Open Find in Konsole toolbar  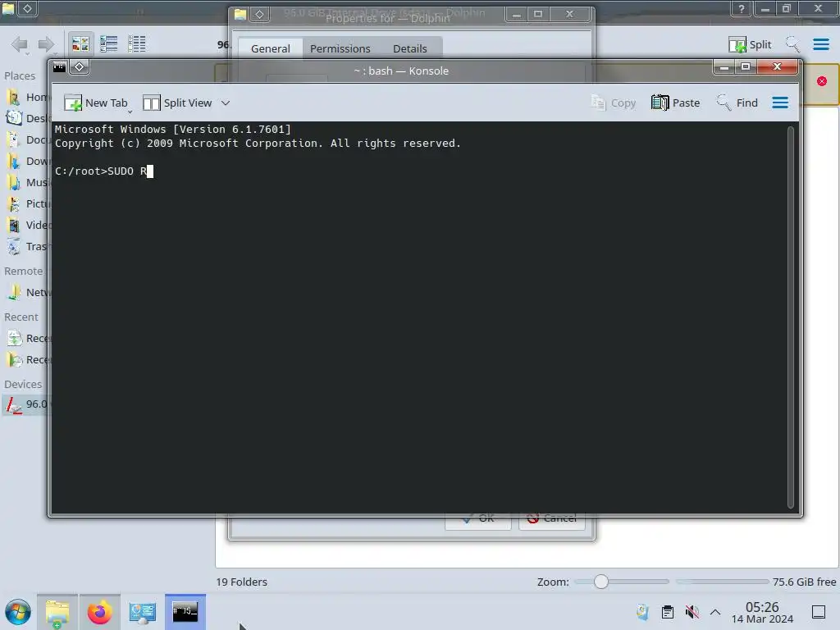[737, 103]
